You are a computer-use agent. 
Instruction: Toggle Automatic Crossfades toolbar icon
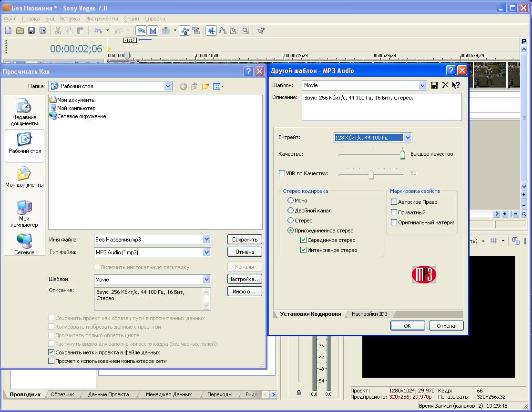pyautogui.click(x=153, y=30)
